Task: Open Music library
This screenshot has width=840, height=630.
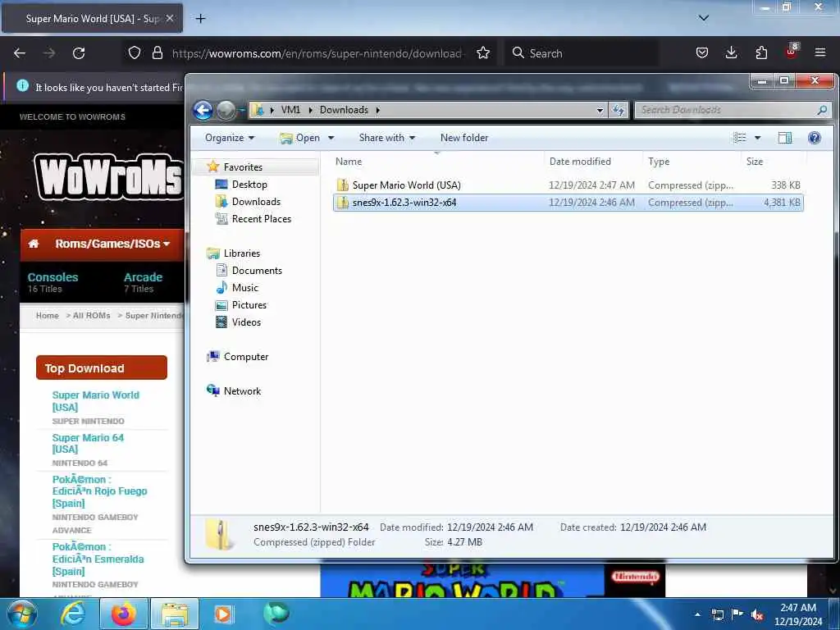Action: [244, 288]
